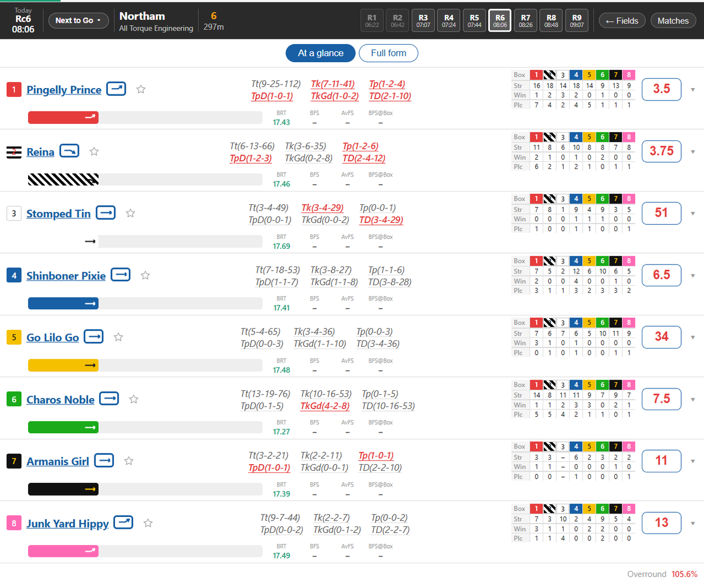Go back to Fields
704x588 pixels.
tap(622, 21)
